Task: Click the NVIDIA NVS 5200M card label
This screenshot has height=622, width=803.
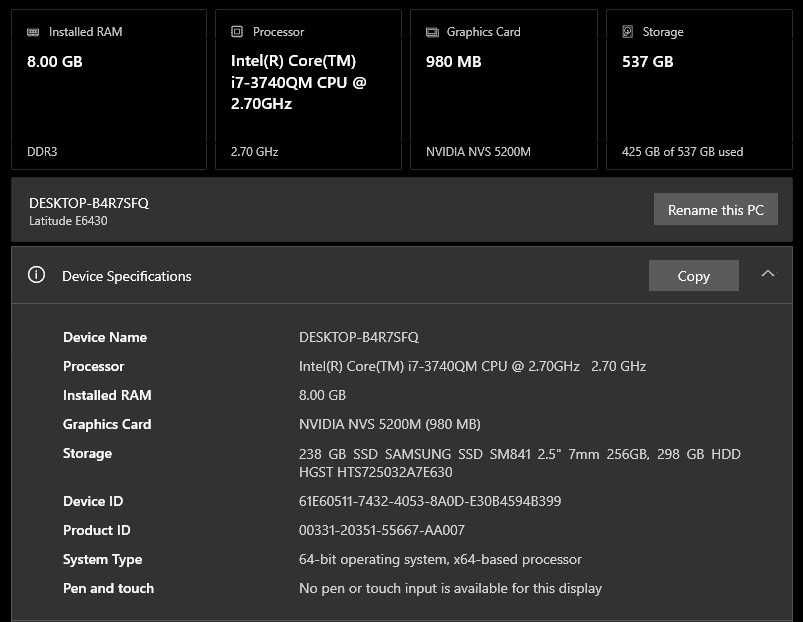Action: click(478, 152)
